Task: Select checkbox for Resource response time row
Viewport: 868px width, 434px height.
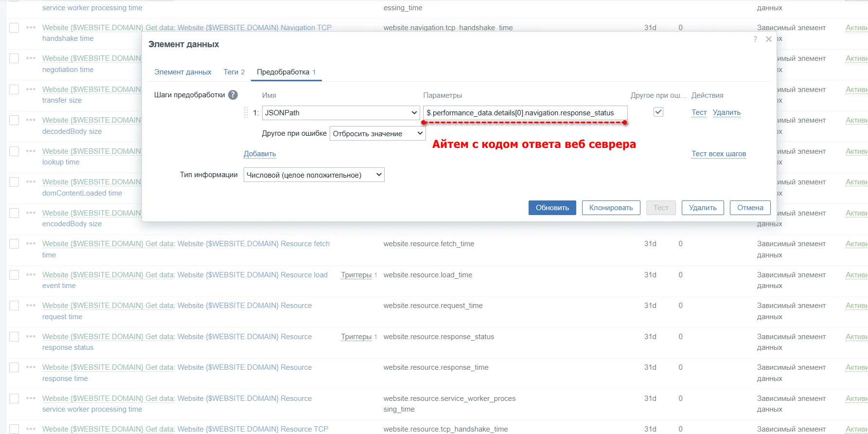Action: coord(15,367)
